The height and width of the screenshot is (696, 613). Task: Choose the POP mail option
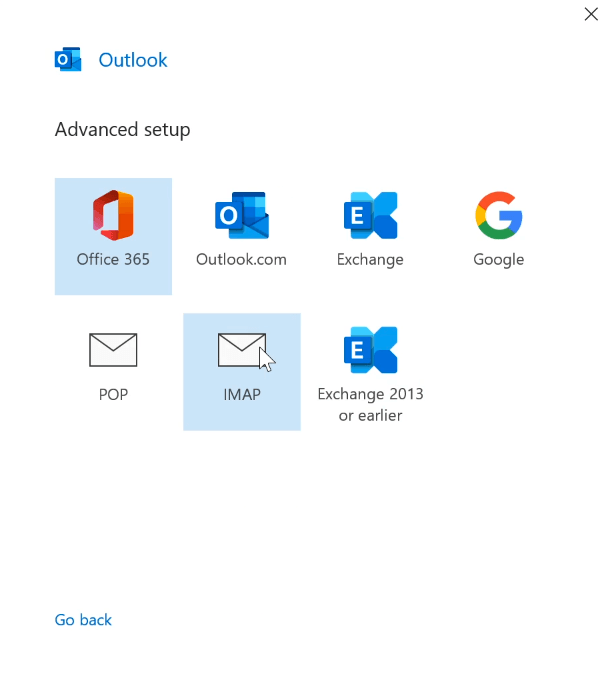[113, 372]
